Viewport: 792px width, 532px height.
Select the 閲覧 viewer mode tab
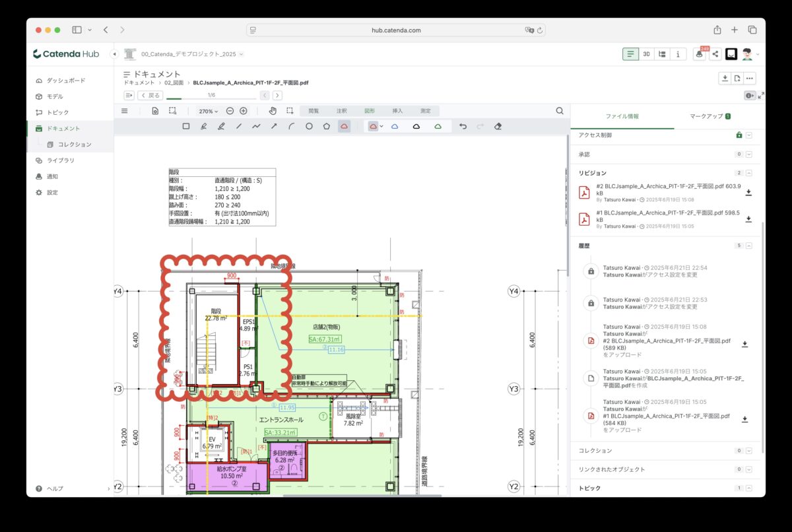click(x=313, y=111)
